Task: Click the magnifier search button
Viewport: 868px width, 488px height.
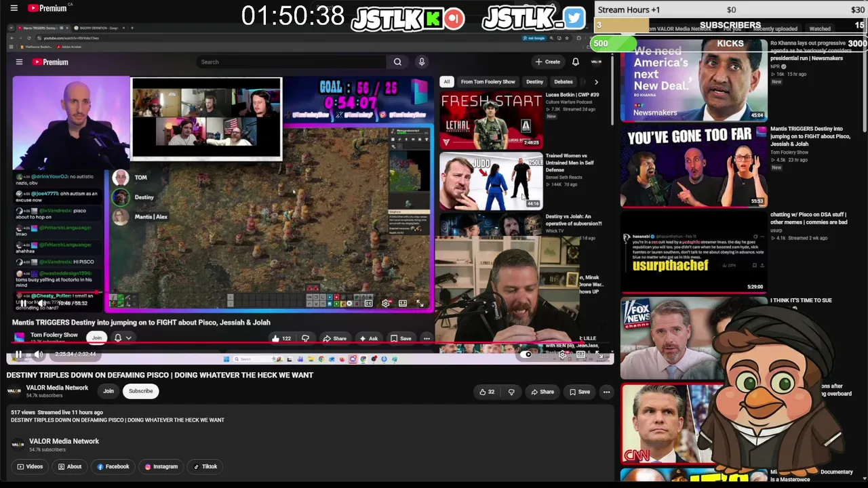Action: [397, 62]
